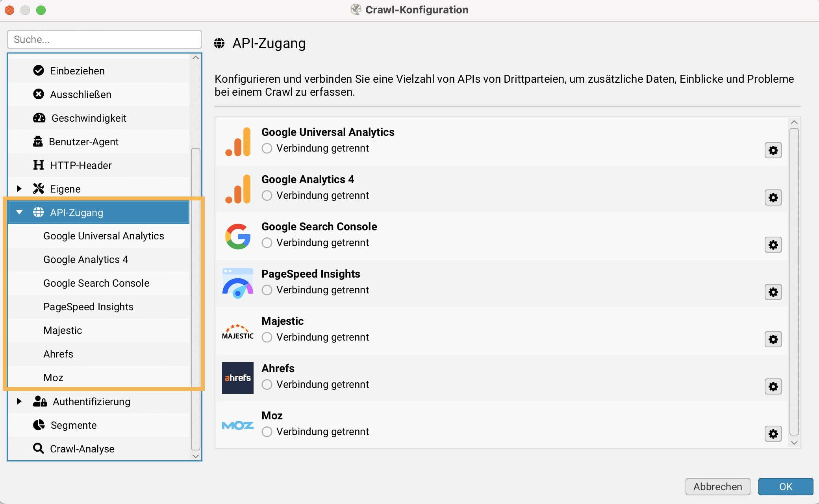Click the Abbrechen button
Screen dimensions: 819x504
(718, 487)
